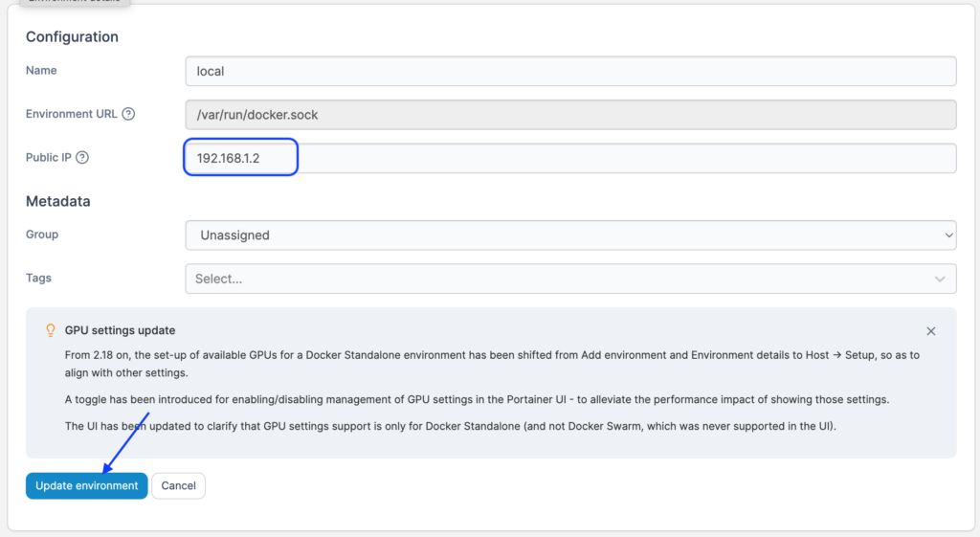
Task: Click the lightbulb icon in GPU notice
Action: (x=51, y=330)
